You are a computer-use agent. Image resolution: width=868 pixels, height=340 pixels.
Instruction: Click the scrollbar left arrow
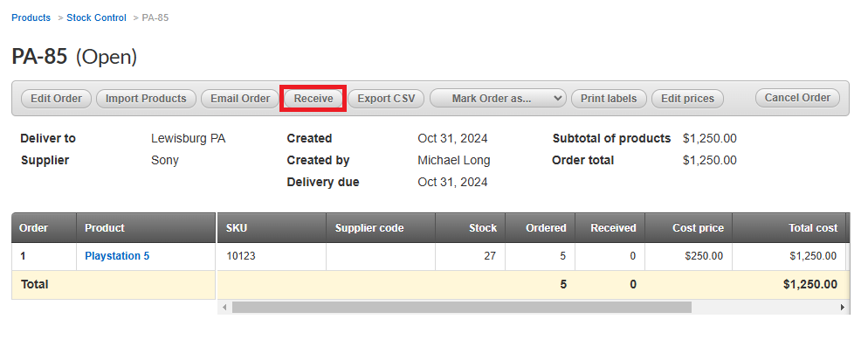[224, 307]
